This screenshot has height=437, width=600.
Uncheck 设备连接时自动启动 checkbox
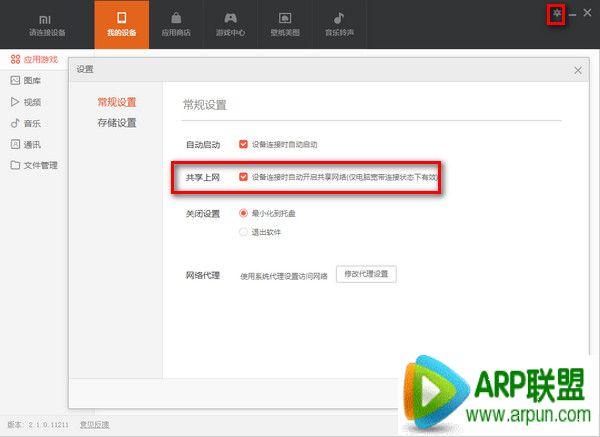pyautogui.click(x=243, y=144)
